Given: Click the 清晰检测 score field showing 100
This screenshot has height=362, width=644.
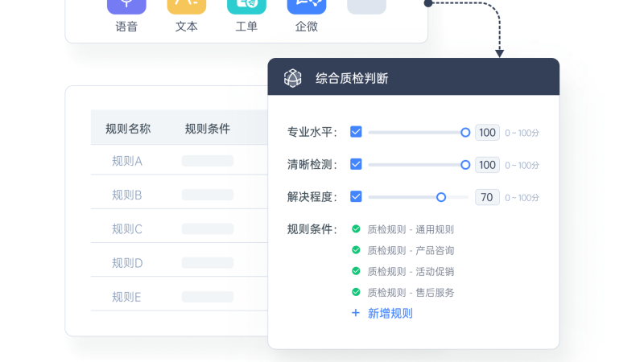Looking at the screenshot, I should click(487, 165).
